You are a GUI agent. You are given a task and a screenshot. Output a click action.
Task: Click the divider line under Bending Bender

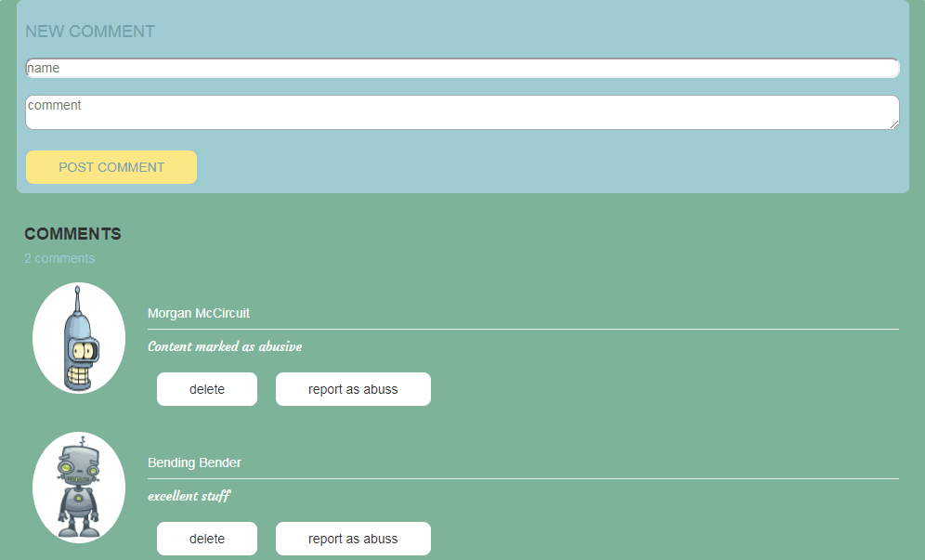pyautogui.click(x=523, y=478)
